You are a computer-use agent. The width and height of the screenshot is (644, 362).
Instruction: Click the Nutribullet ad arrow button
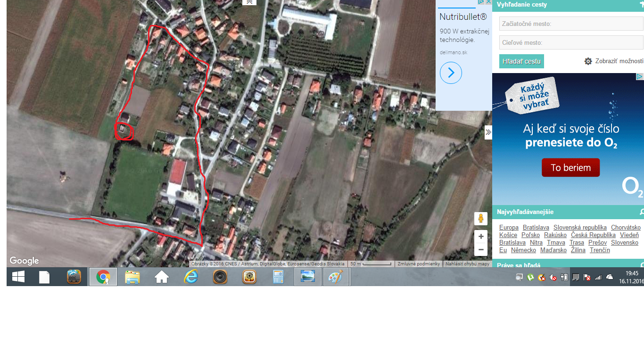pos(451,73)
